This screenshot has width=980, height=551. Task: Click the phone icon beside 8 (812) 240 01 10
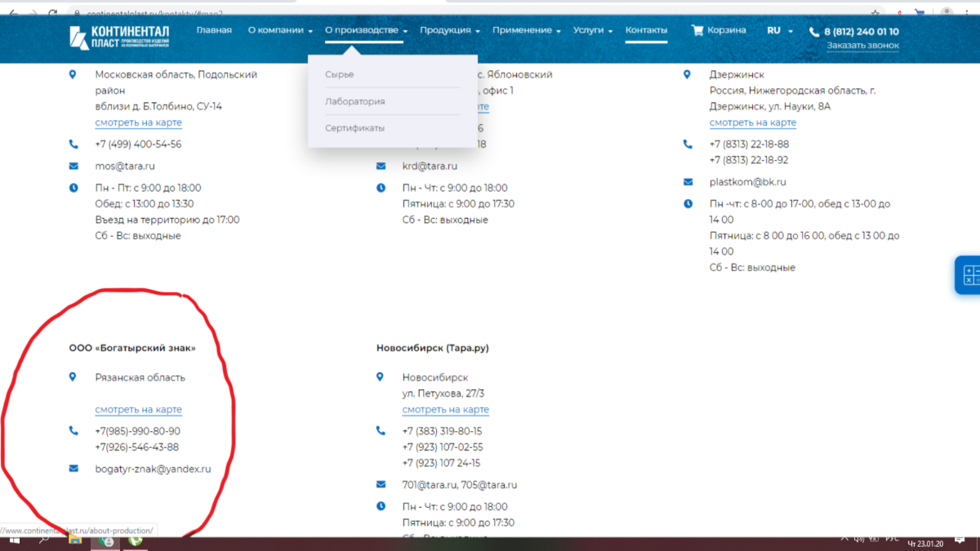point(814,32)
